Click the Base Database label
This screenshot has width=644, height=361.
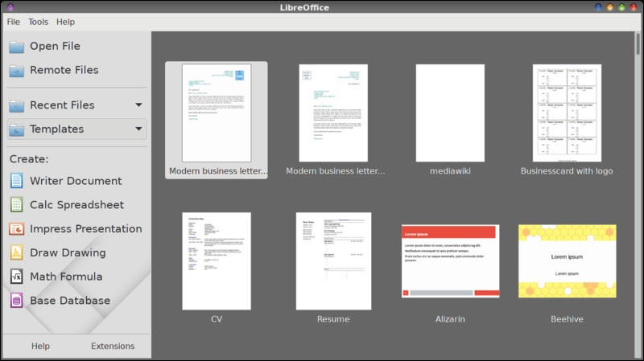(x=70, y=300)
